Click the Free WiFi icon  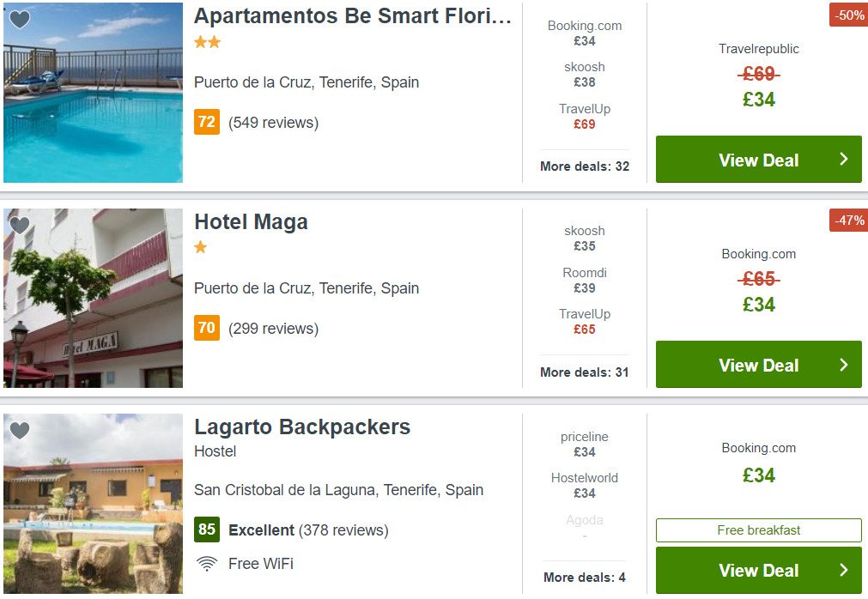[206, 564]
